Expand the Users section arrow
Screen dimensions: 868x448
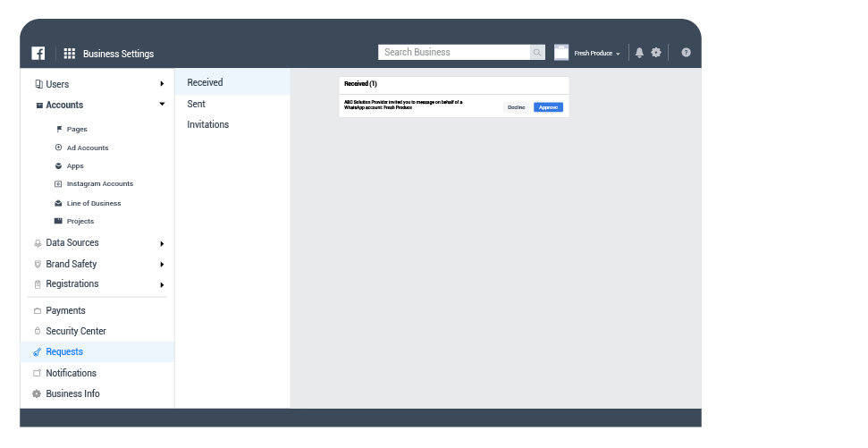162,84
